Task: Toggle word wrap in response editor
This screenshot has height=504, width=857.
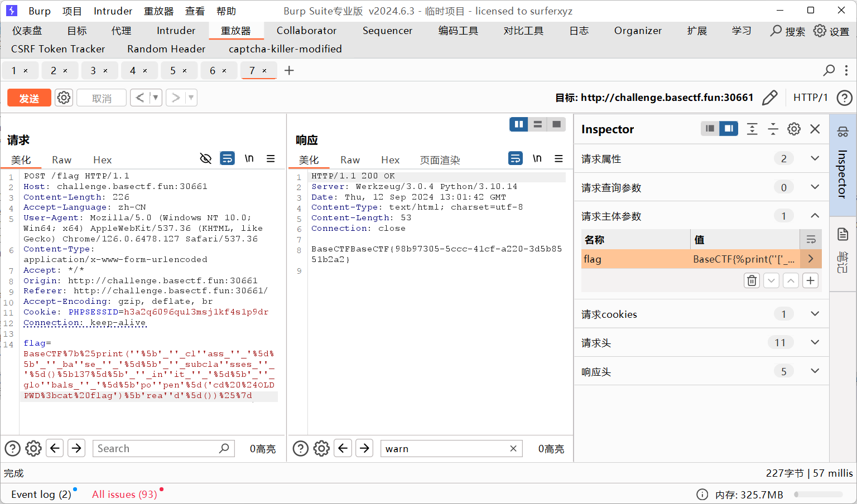Action: point(516,159)
